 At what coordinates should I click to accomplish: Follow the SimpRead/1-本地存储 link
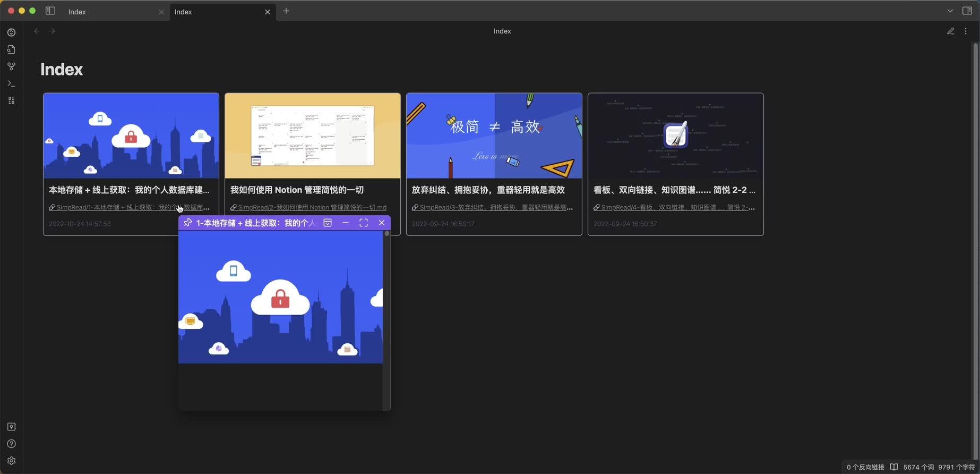click(129, 207)
